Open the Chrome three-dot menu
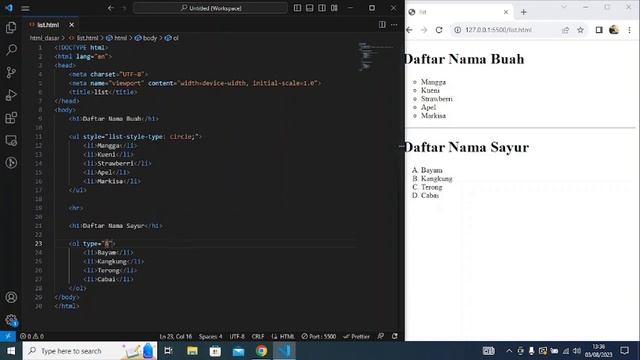The height and width of the screenshot is (360, 640). (x=629, y=30)
